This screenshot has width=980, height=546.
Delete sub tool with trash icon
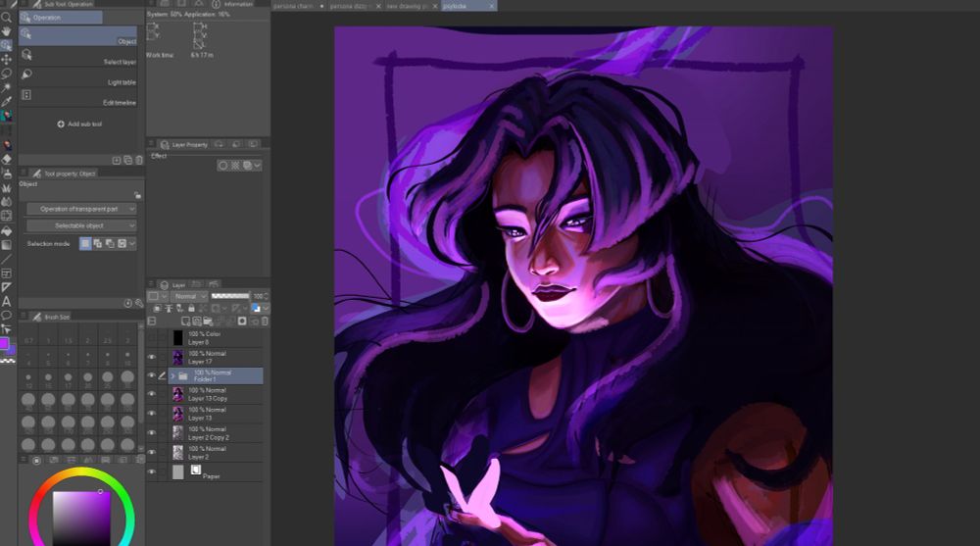coord(139,161)
